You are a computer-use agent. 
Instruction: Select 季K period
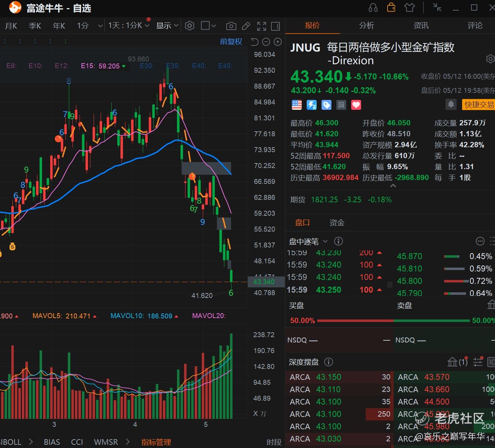click(x=35, y=26)
